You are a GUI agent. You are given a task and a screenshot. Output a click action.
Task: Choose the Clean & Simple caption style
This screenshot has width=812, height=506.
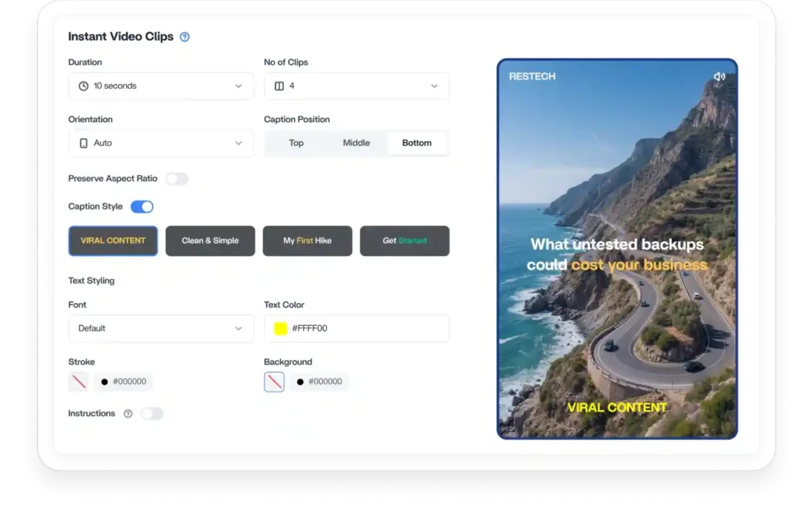210,241
